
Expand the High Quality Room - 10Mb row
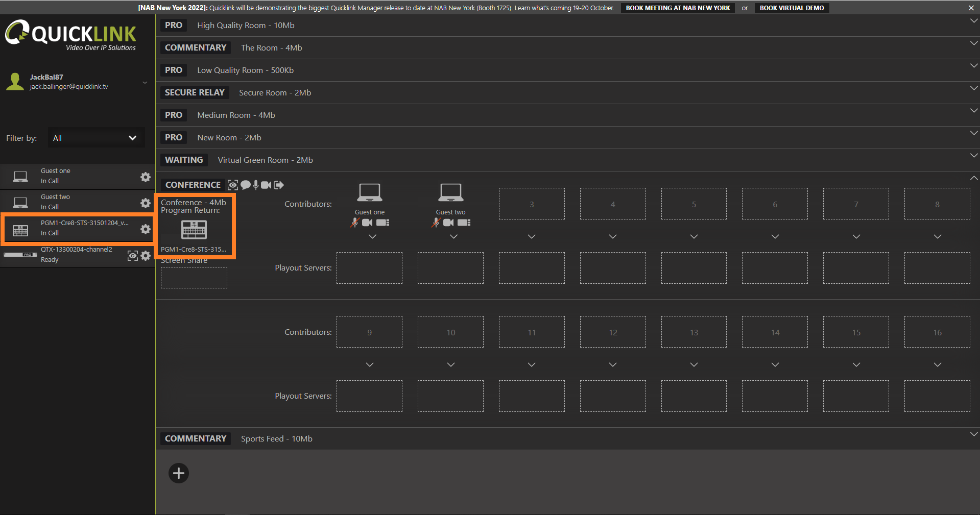[973, 21]
